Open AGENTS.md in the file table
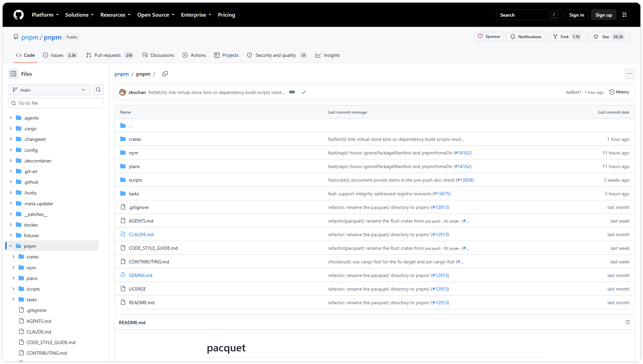This screenshot has width=643, height=364. point(141,221)
